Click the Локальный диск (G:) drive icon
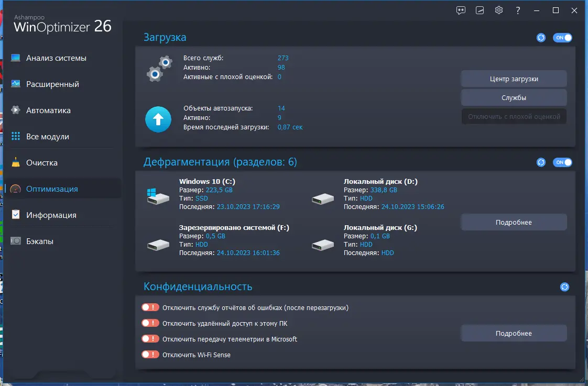Screen dimensions: 588x386 pyautogui.click(x=322, y=245)
